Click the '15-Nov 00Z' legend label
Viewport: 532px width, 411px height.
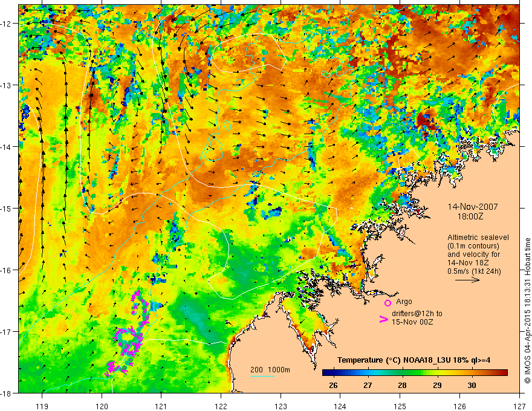tap(412, 322)
